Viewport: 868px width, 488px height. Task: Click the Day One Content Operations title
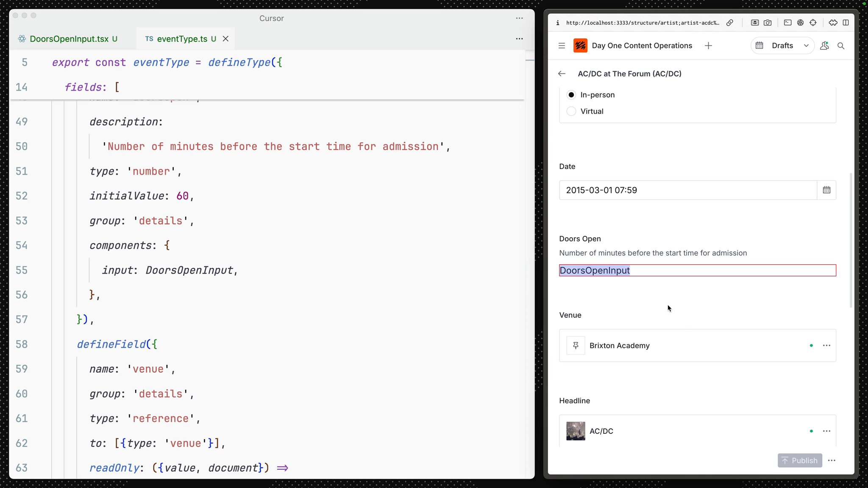tap(642, 46)
